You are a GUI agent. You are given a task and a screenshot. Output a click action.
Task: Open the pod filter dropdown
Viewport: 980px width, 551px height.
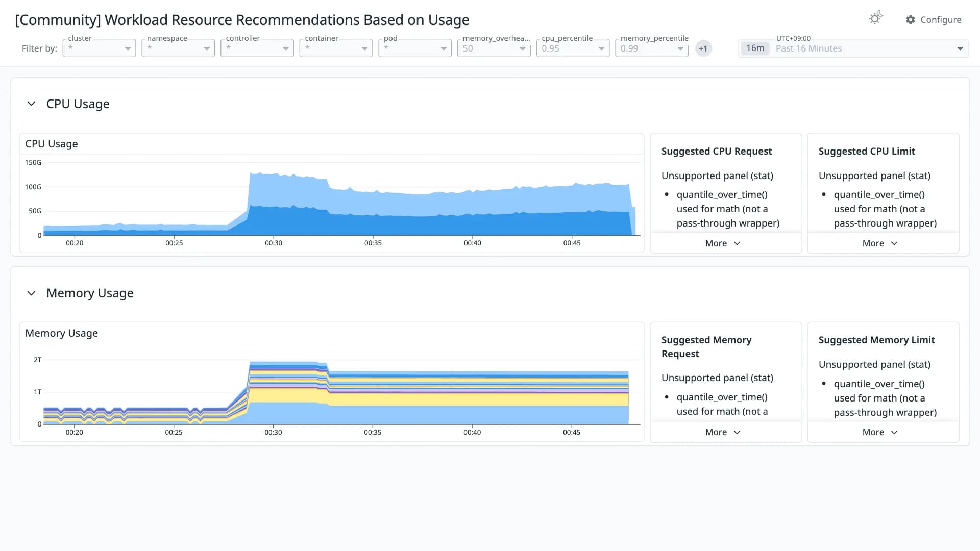pyautogui.click(x=415, y=48)
